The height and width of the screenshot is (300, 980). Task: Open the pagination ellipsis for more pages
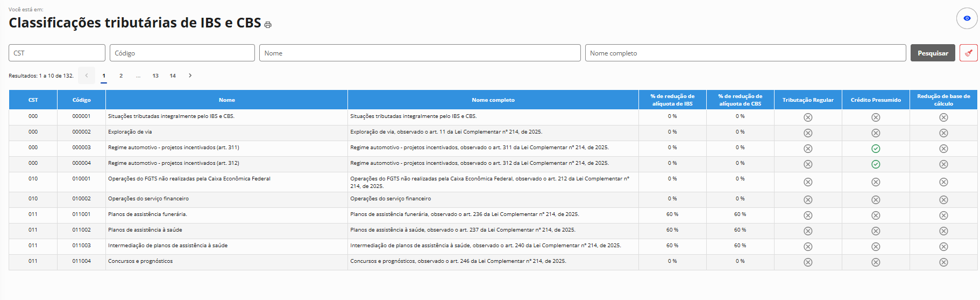pyautogui.click(x=138, y=76)
